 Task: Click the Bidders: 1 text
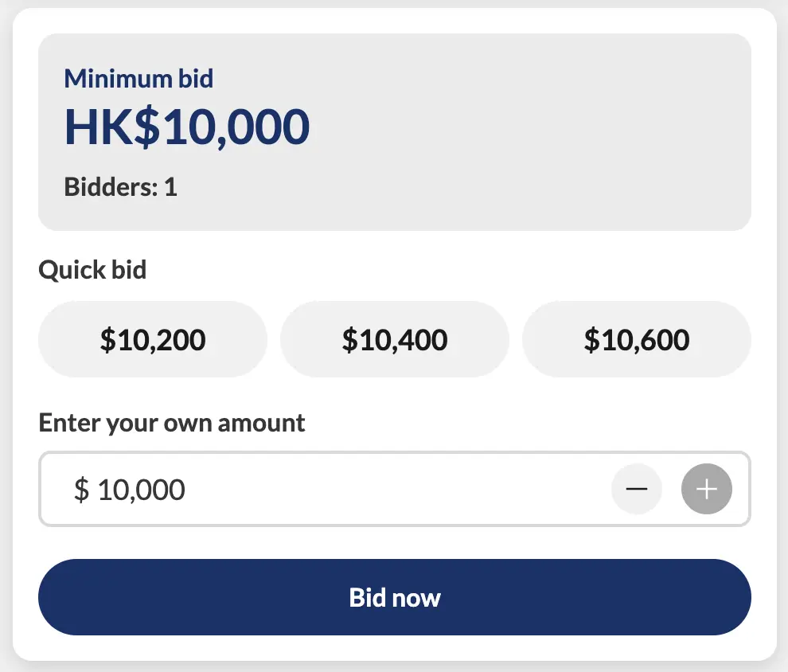pyautogui.click(x=120, y=188)
